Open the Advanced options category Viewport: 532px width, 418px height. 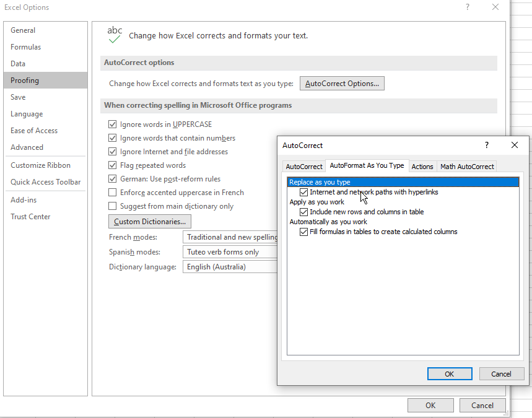(x=45, y=147)
